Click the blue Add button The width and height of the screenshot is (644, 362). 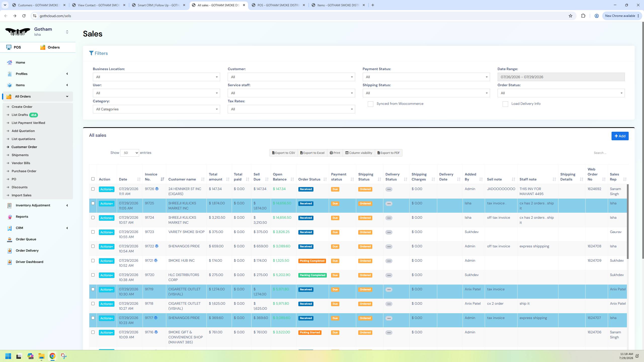tap(620, 136)
